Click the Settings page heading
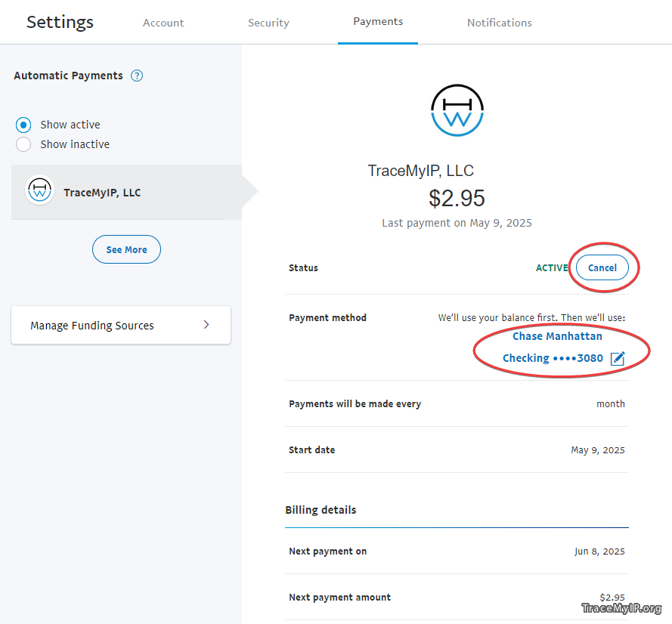 [60, 22]
